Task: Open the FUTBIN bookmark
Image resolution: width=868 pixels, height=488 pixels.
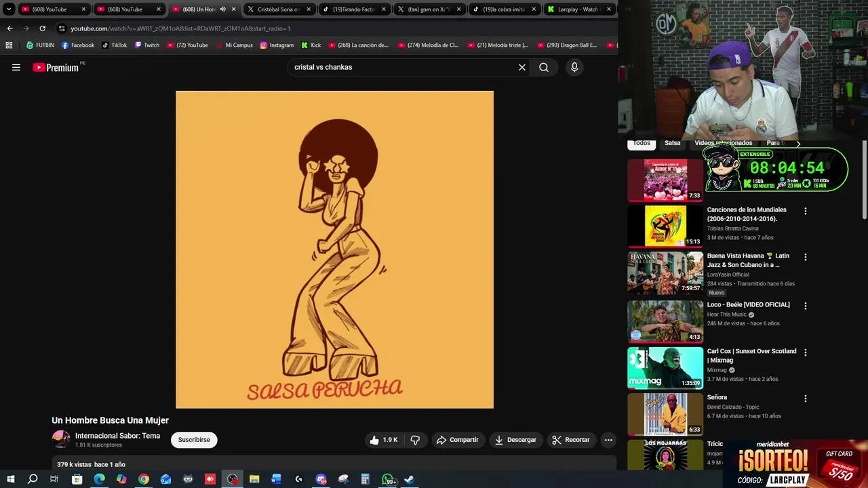Action: (40, 45)
